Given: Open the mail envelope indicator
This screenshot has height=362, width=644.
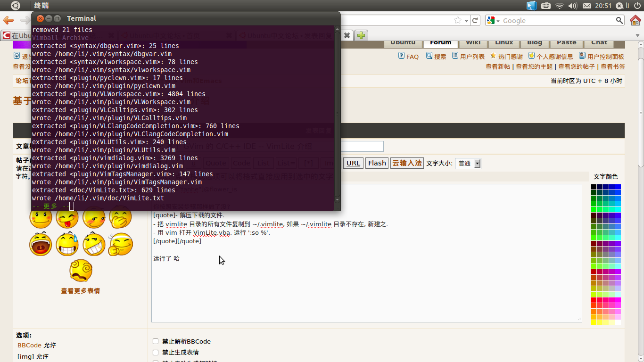Looking at the screenshot, I should point(587,6).
